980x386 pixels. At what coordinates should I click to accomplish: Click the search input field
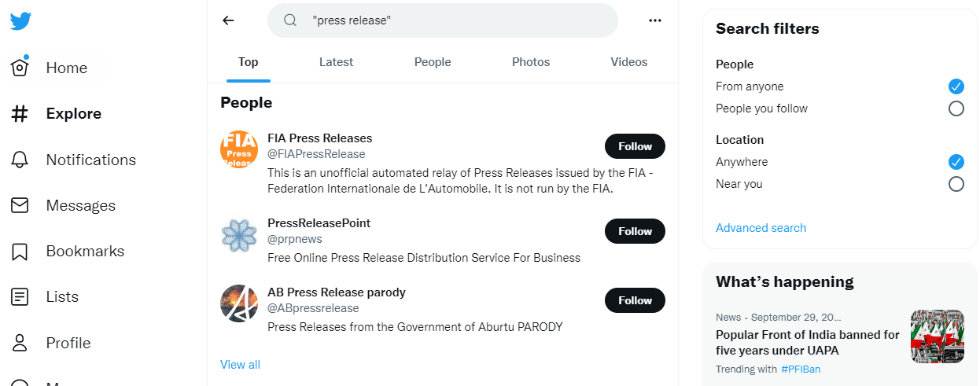456,20
